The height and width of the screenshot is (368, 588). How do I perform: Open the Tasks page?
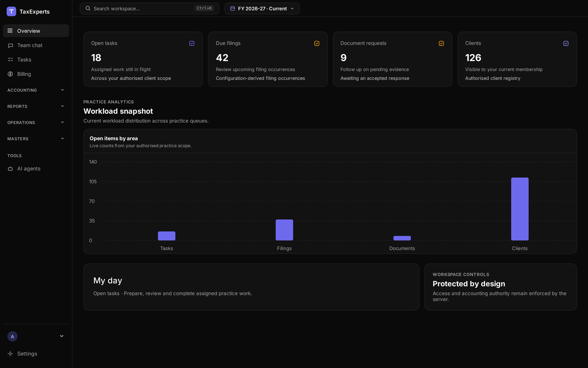point(36,60)
